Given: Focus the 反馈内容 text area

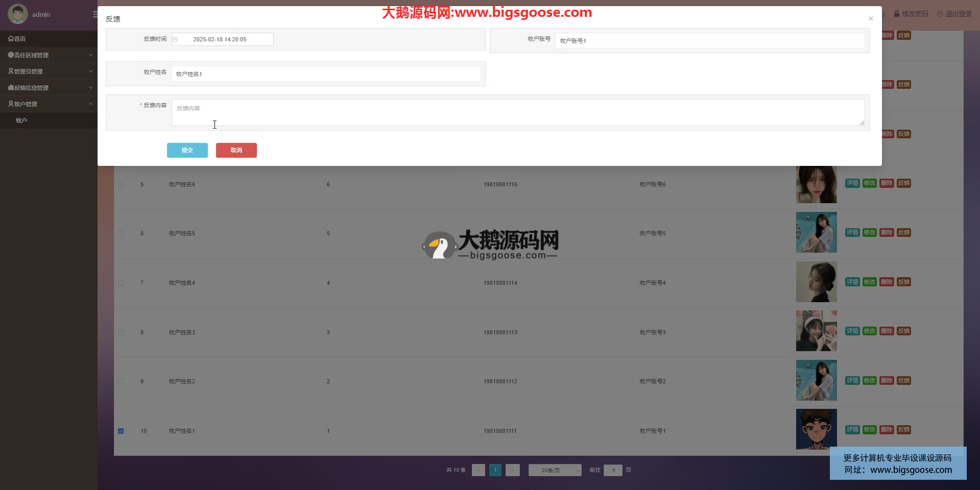Looking at the screenshot, I should [x=517, y=113].
